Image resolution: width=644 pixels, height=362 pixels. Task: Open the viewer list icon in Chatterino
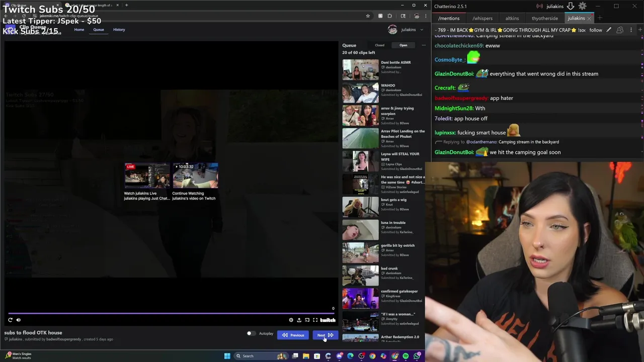pos(620,30)
